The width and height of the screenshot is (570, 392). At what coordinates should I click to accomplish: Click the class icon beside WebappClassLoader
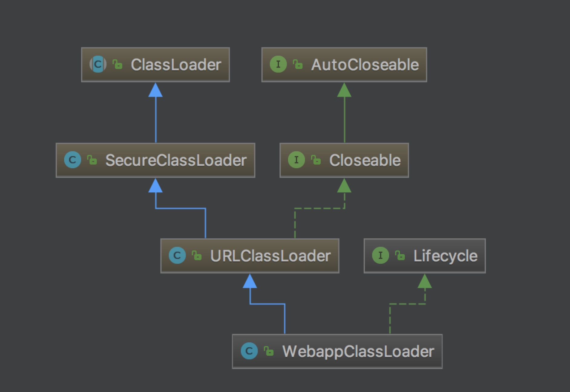(x=249, y=351)
